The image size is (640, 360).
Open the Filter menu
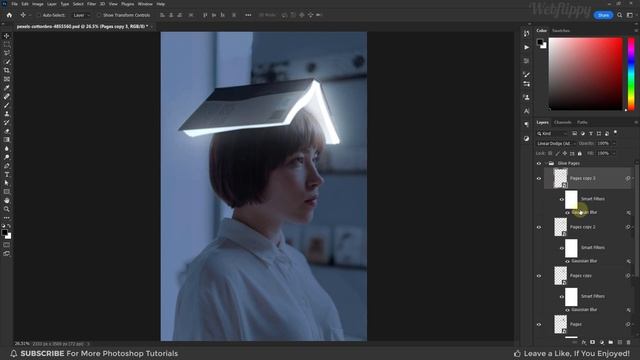click(x=91, y=4)
